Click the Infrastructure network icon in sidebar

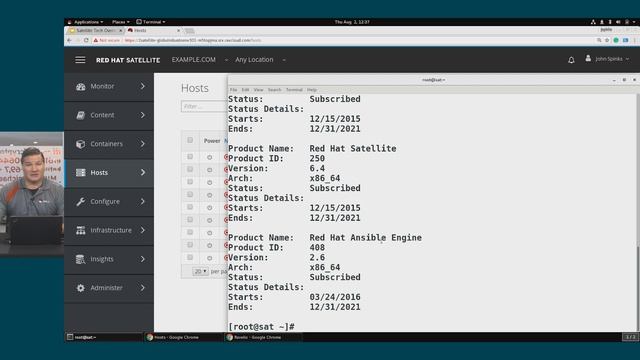(x=81, y=230)
